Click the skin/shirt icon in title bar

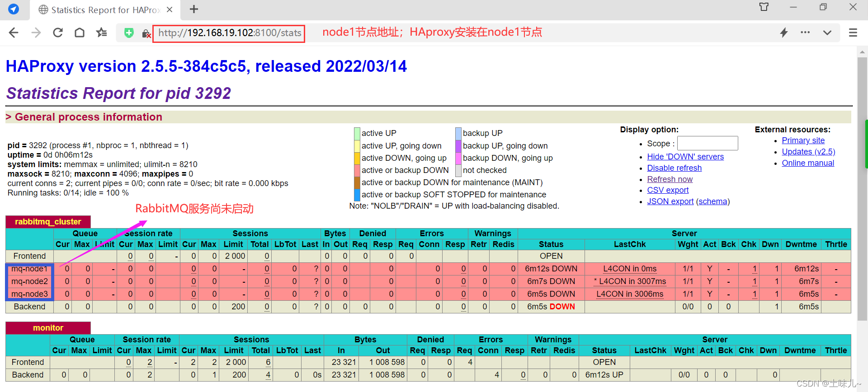tap(764, 7)
